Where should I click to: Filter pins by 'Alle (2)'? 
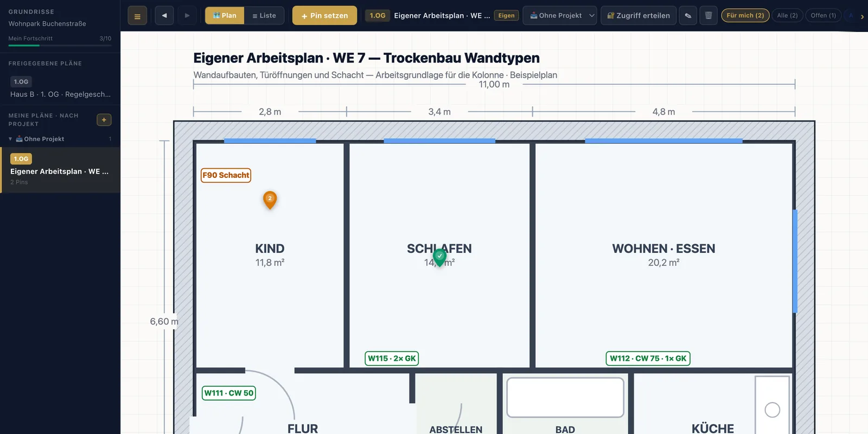(x=787, y=16)
